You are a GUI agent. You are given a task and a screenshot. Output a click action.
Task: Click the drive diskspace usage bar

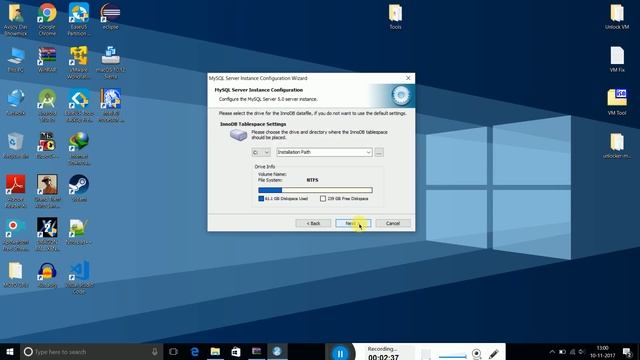(315, 190)
